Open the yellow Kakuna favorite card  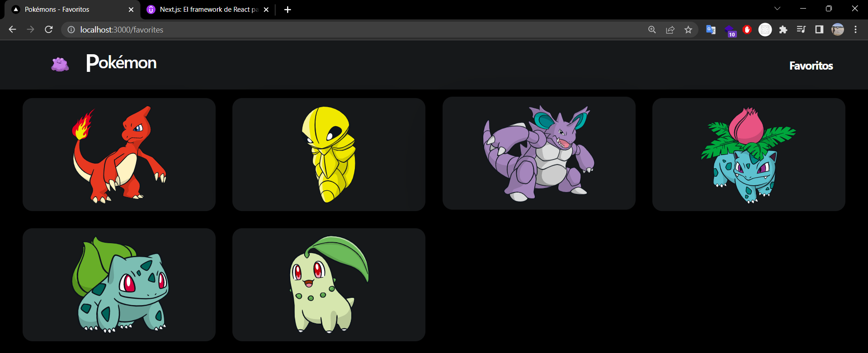[329, 155]
